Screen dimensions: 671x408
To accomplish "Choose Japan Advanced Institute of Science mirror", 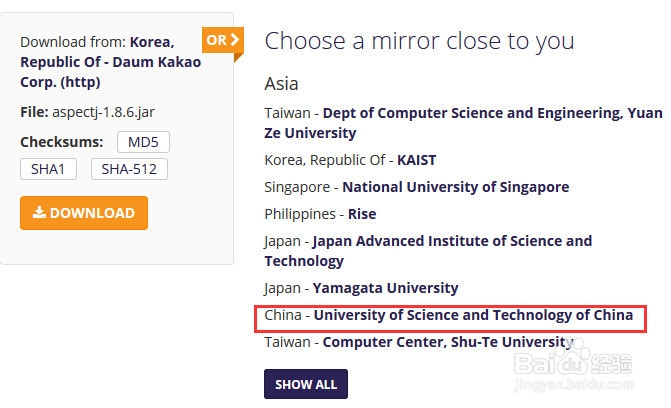I will (x=428, y=251).
